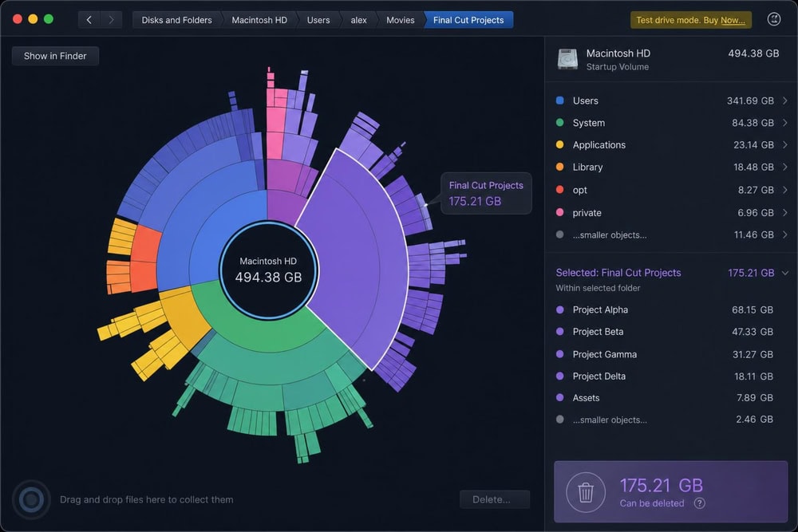Expand the Library folder chevron
This screenshot has height=532, width=798.
pos(785,167)
